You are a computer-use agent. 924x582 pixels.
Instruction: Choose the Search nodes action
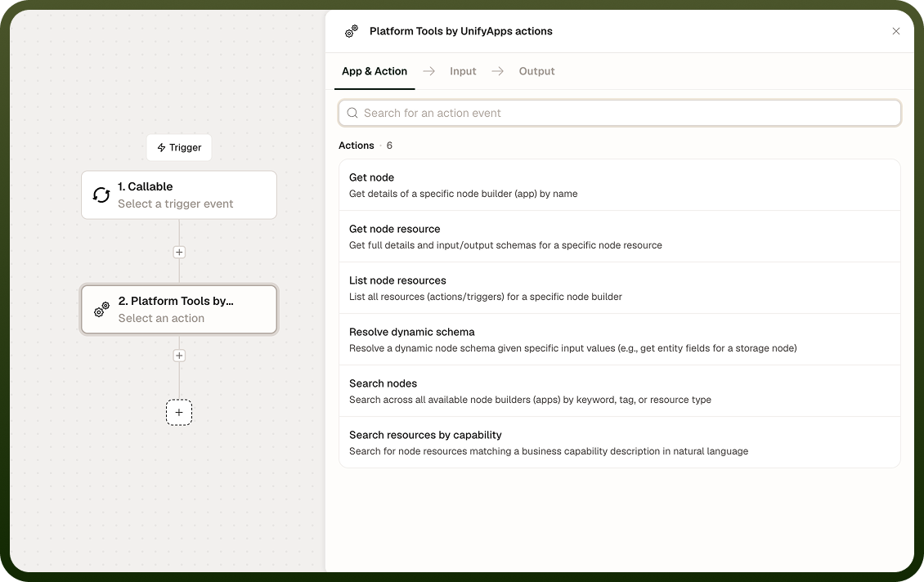click(x=620, y=392)
